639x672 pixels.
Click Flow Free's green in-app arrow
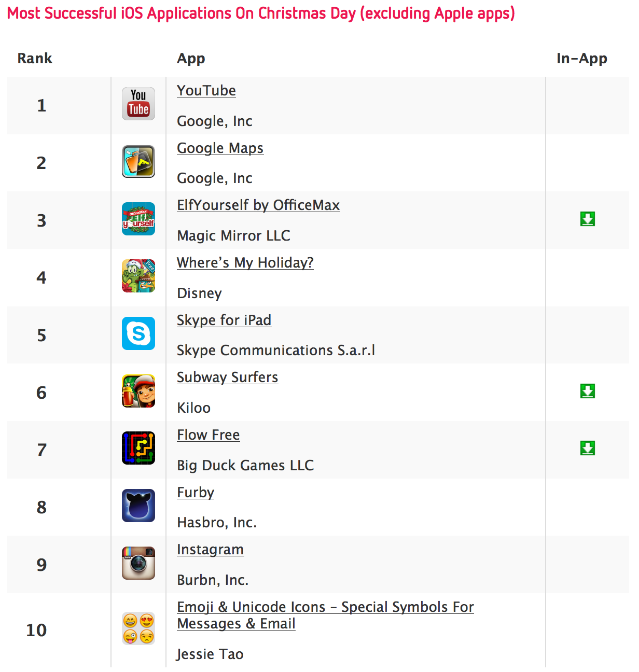[588, 448]
